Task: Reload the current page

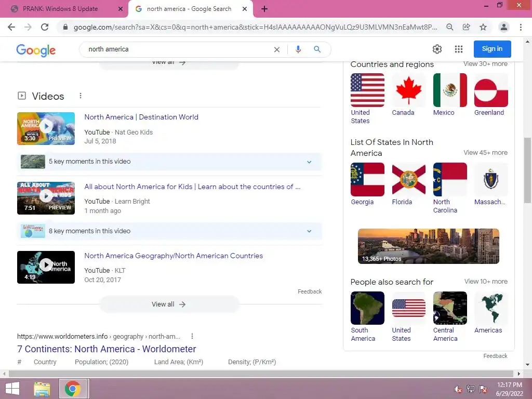Action: [45, 27]
